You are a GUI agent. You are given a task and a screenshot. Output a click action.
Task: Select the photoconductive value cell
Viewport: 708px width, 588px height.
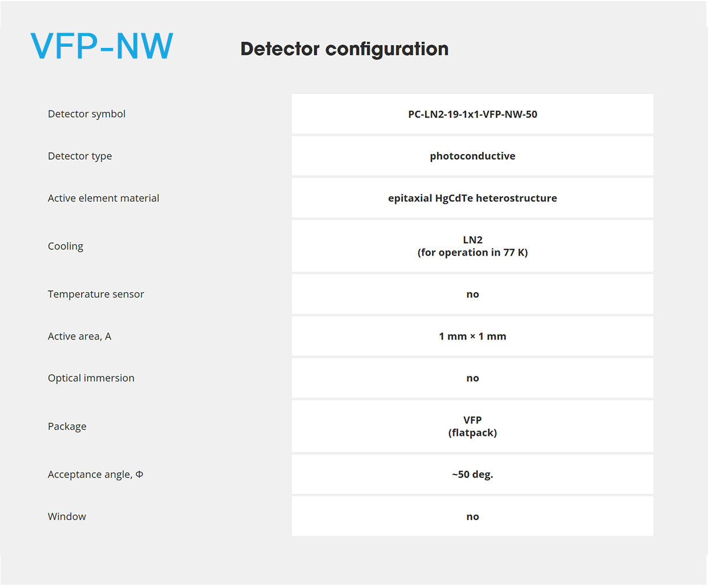coord(472,156)
